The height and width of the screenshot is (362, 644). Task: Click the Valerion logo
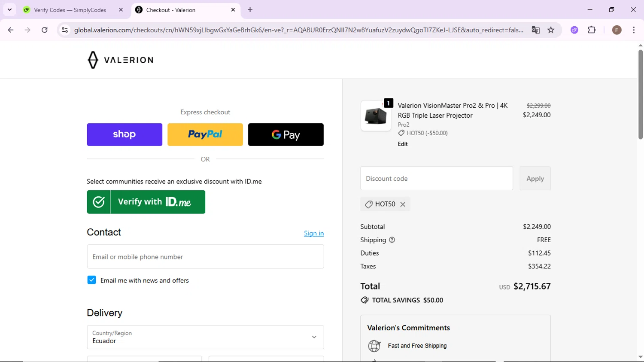click(120, 60)
